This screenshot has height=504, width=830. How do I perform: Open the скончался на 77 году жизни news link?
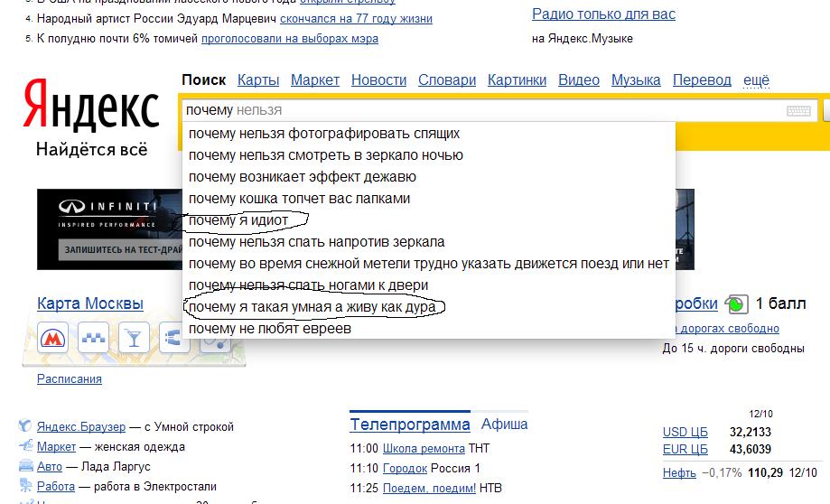tap(356, 19)
